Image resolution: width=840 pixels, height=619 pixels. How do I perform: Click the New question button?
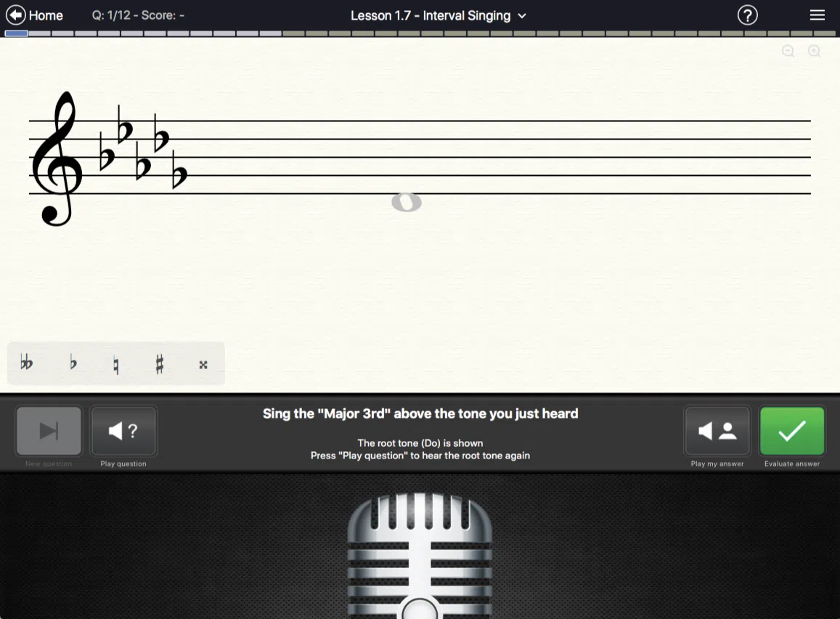49,430
